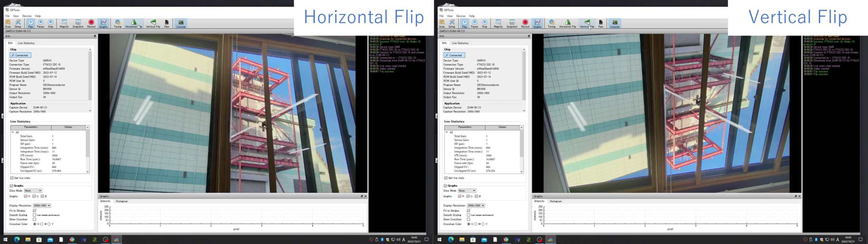Image resolution: width=868 pixels, height=244 pixels.
Task: Click the Scan icon in left ISPTune window
Action: [x=8, y=23]
